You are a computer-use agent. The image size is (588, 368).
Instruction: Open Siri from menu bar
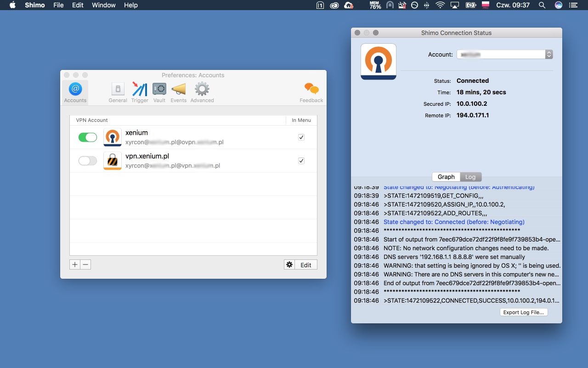tap(559, 5)
